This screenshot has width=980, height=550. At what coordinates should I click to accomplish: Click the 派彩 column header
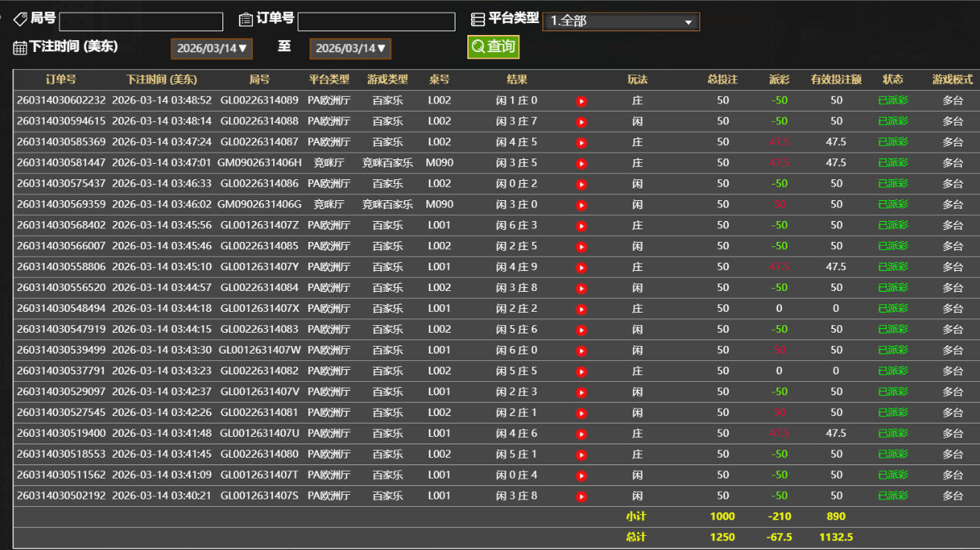click(779, 80)
